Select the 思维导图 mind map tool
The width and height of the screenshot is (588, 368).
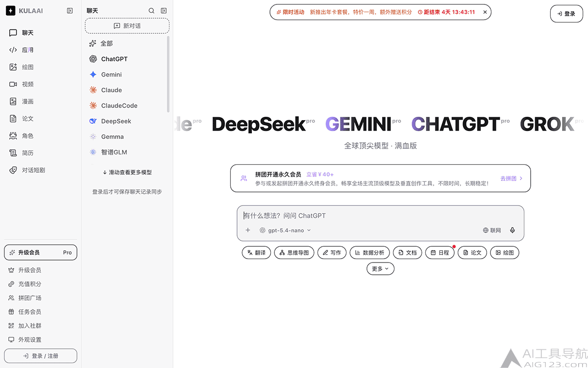click(x=294, y=253)
